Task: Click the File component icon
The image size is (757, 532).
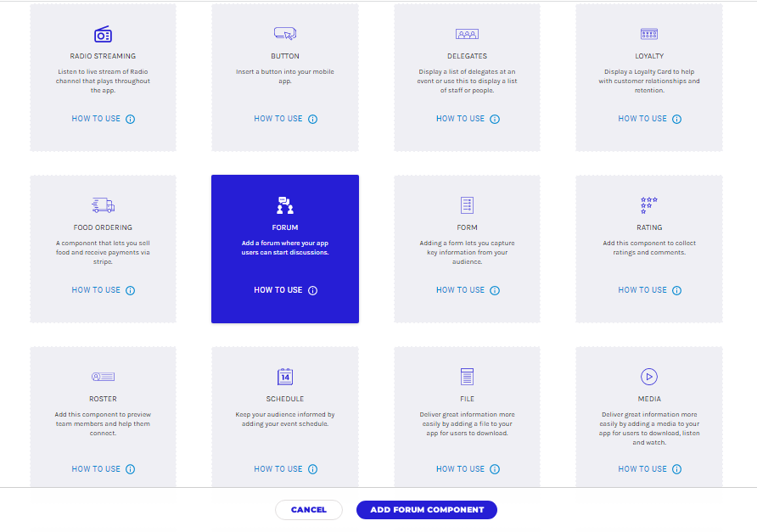Action: (467, 377)
